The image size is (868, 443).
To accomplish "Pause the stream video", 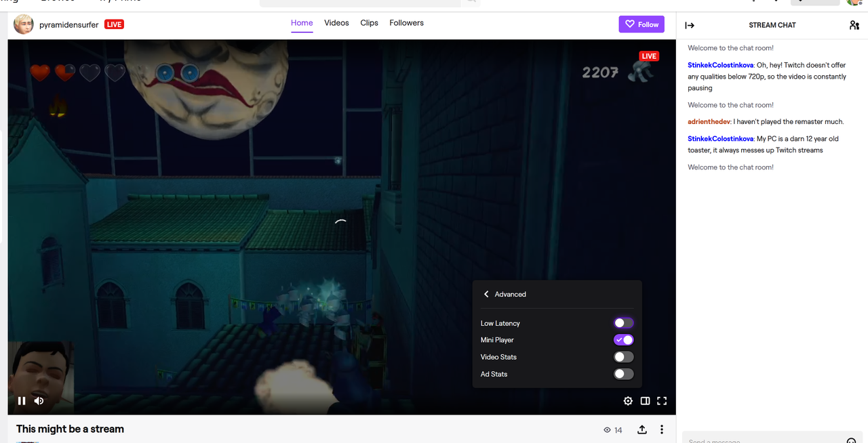I will (22, 401).
